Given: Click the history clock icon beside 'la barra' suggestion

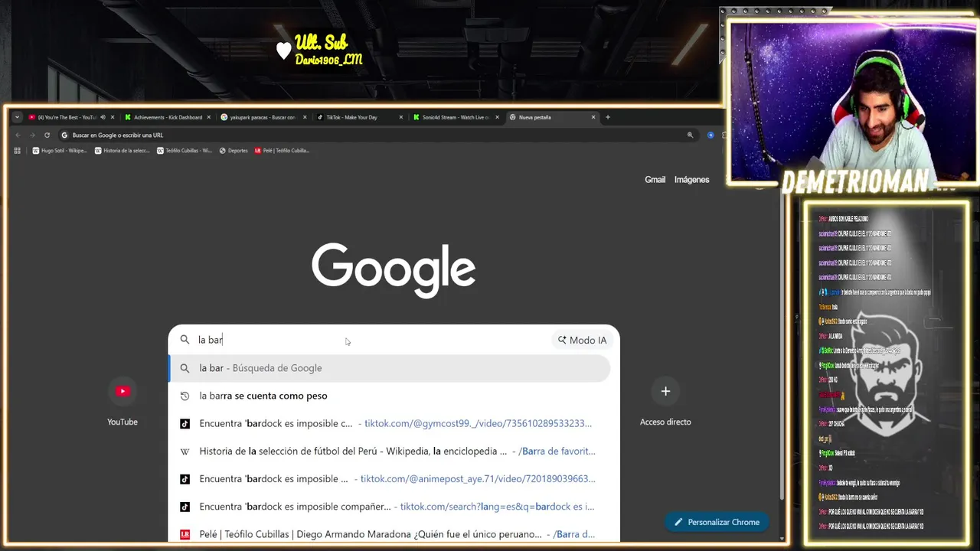Looking at the screenshot, I should (185, 396).
